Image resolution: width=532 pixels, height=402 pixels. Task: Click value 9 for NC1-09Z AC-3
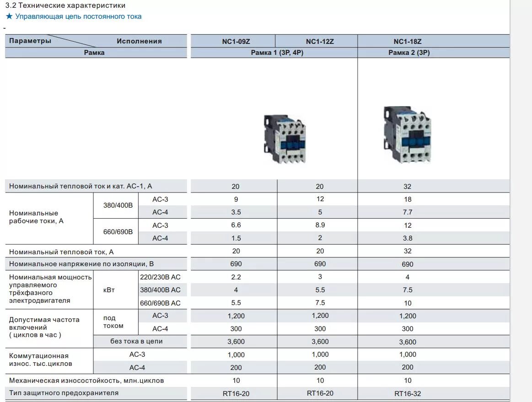point(236,199)
